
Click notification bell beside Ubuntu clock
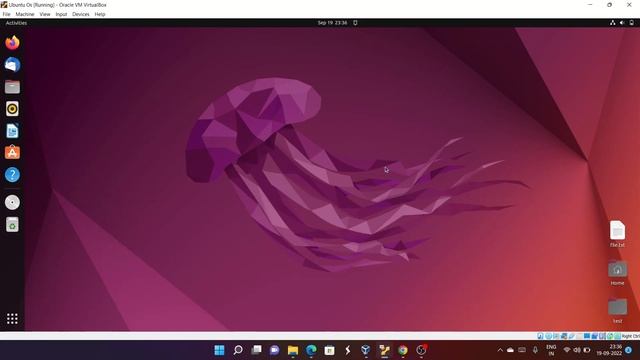coord(355,23)
